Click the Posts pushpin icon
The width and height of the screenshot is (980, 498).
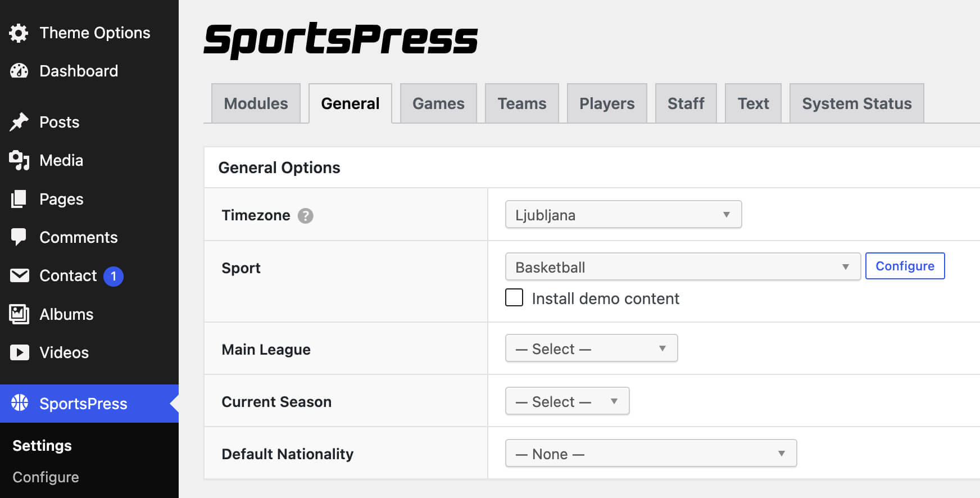[x=19, y=122]
